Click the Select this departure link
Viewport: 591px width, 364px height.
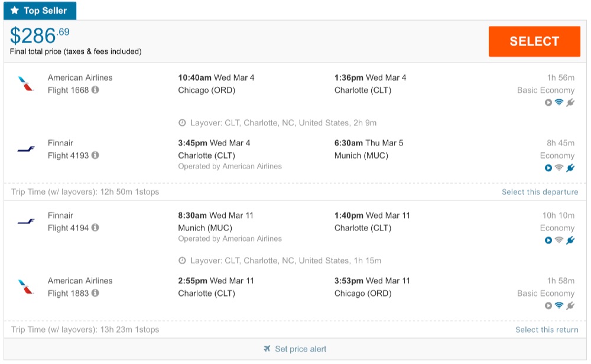click(540, 192)
